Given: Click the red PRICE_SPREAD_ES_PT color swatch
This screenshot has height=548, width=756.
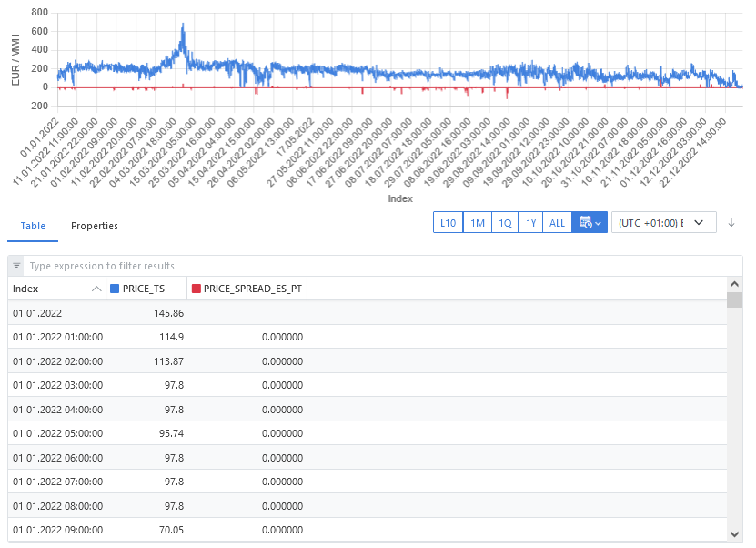Looking at the screenshot, I should [197, 289].
